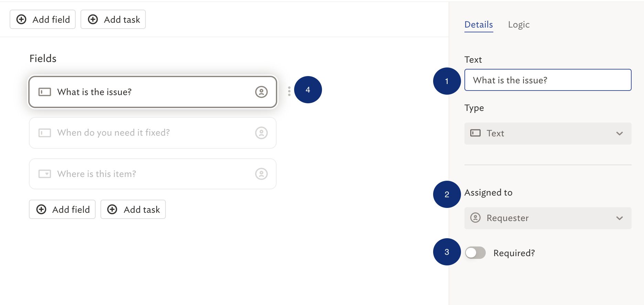Toggle the Required? switch
The width and height of the screenshot is (644, 305).
(x=475, y=253)
